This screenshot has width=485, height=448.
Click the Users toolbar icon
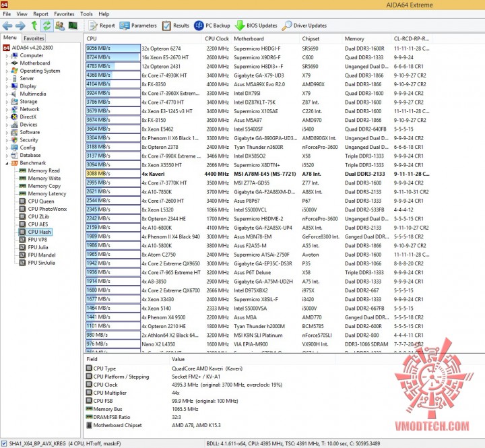(x=60, y=26)
